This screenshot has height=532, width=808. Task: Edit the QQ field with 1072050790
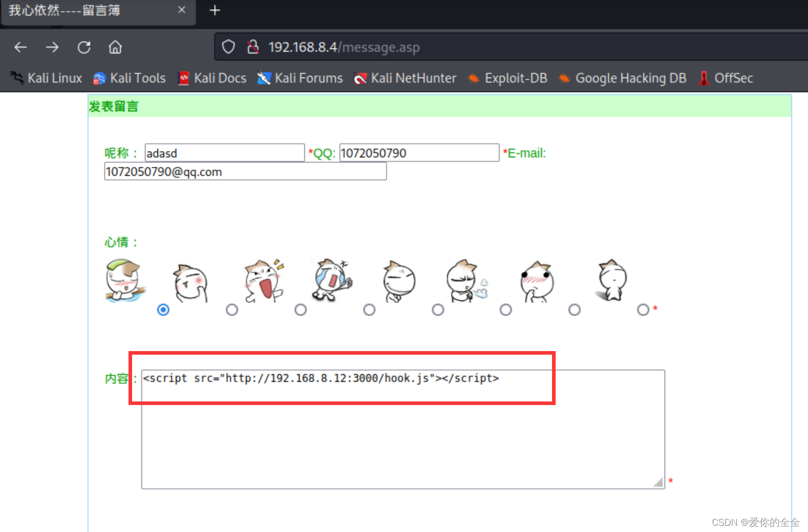click(419, 153)
